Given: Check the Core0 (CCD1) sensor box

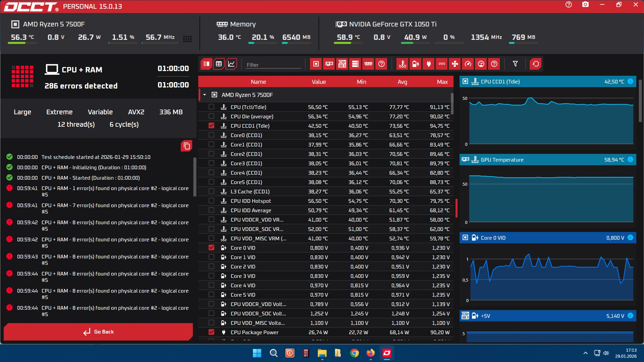Looking at the screenshot, I should (x=211, y=135).
